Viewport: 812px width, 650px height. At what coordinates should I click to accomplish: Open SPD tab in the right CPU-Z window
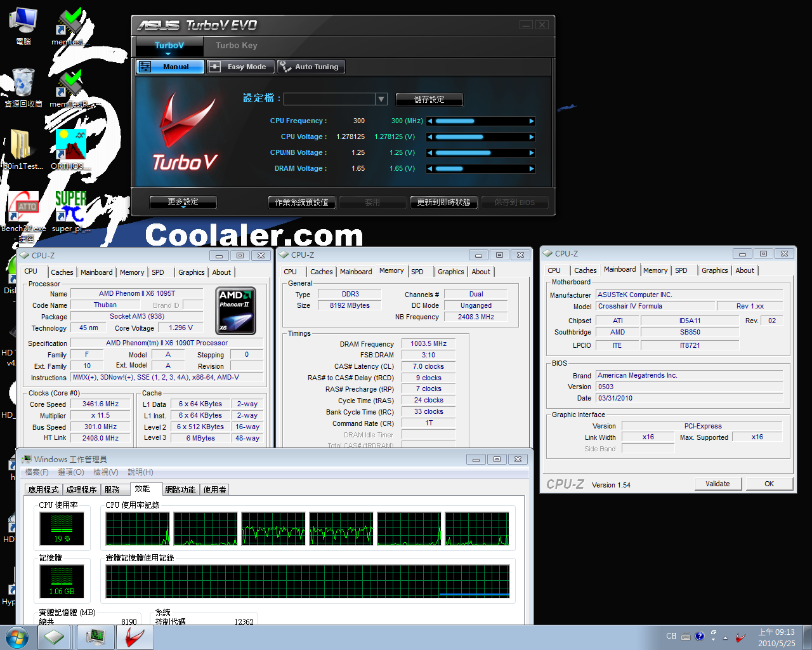[x=681, y=270]
